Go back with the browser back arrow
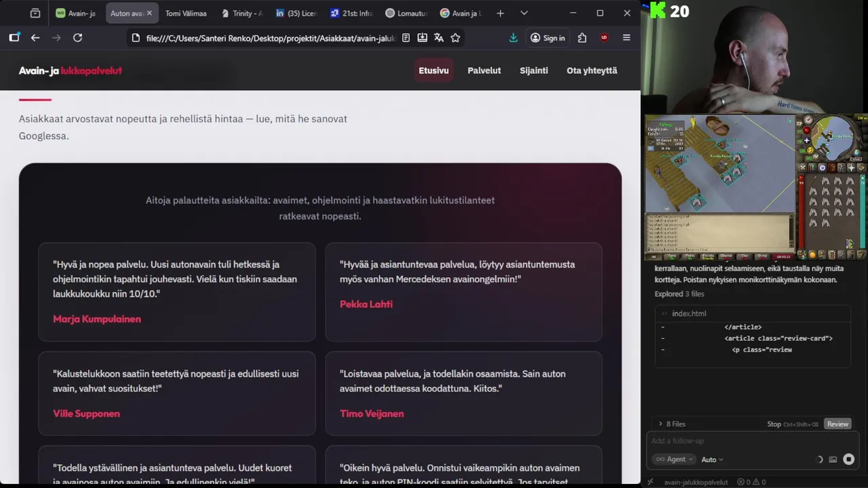Screen dimensions: 868x488 (35, 38)
